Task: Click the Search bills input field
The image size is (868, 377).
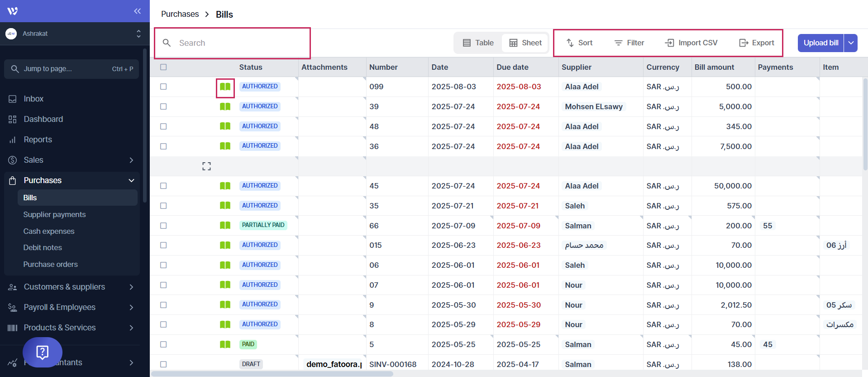Action: point(240,43)
